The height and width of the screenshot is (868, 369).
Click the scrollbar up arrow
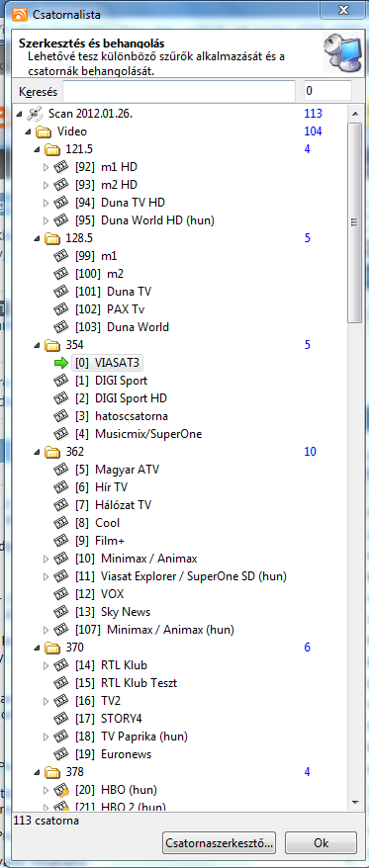click(x=354, y=114)
